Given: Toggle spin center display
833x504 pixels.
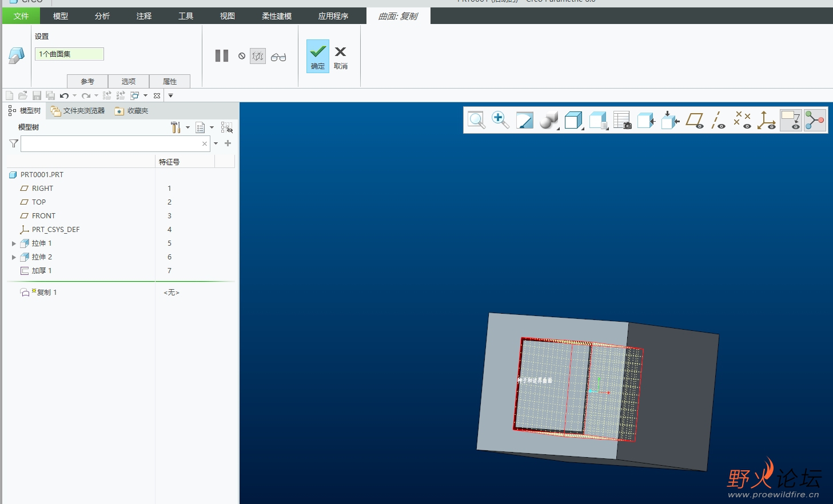Looking at the screenshot, I should (815, 120).
